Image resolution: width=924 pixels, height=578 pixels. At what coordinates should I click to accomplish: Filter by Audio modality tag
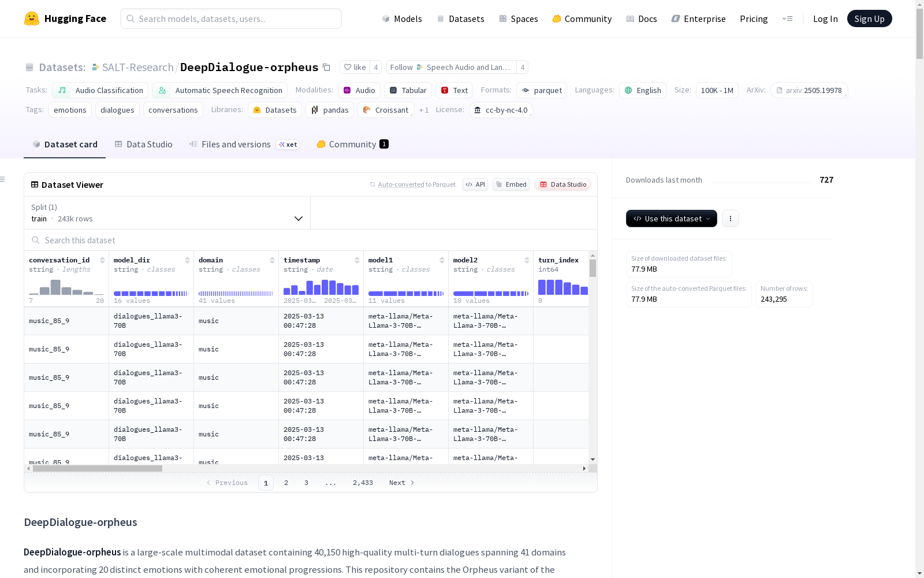(x=359, y=90)
